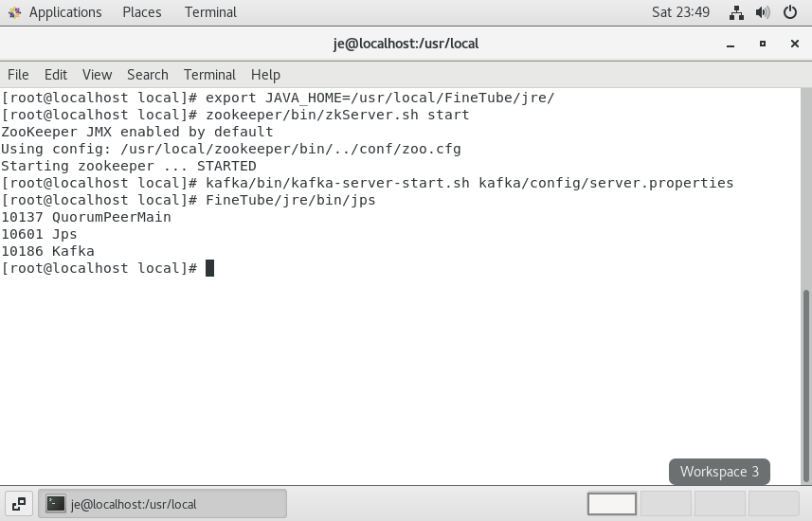The width and height of the screenshot is (812, 521).
Task: Open the Applications menu
Action: pos(64,12)
